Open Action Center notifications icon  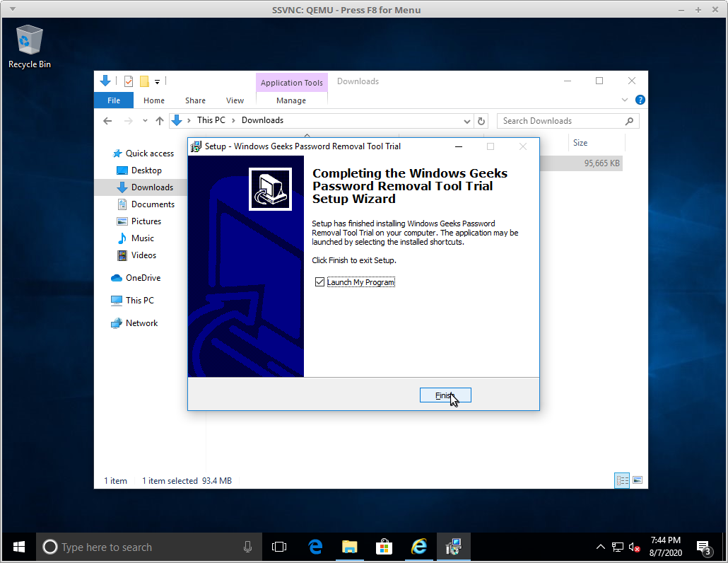tap(704, 547)
